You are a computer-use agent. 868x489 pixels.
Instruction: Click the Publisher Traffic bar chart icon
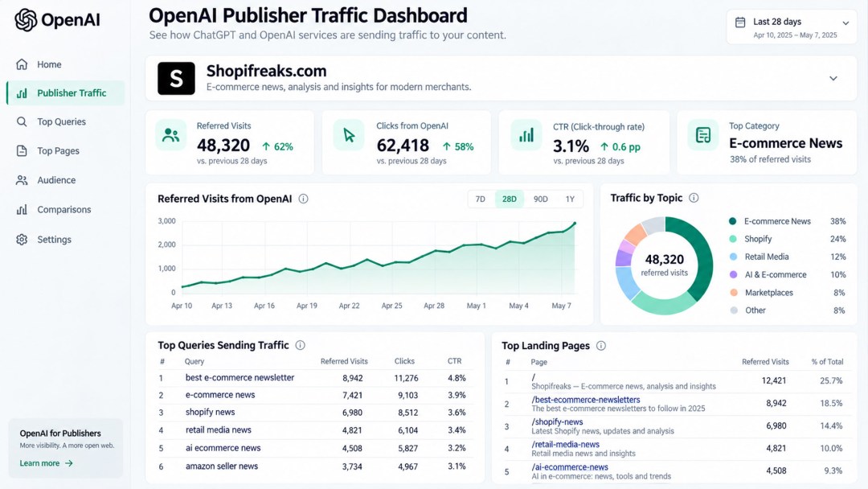coord(23,93)
